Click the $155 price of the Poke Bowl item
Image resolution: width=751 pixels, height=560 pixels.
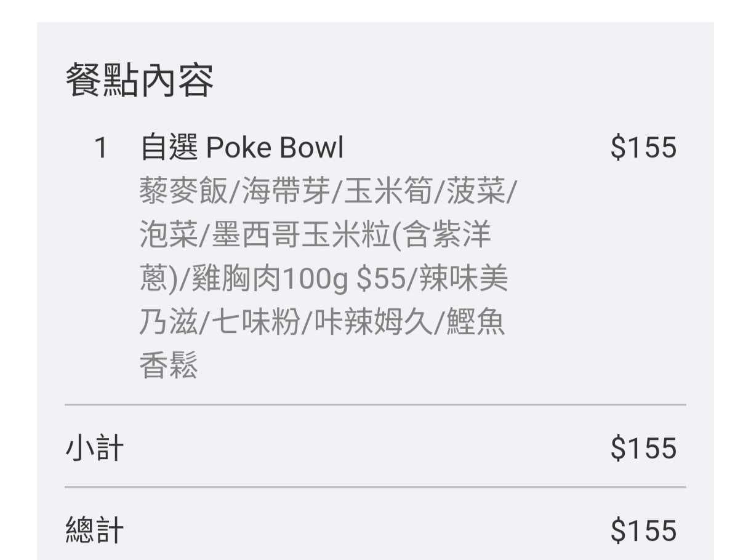point(643,148)
